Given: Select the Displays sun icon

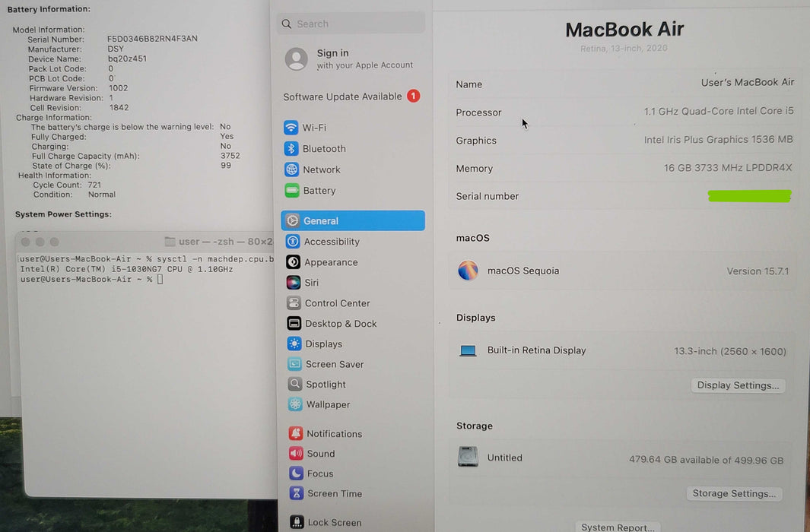Looking at the screenshot, I should coord(294,344).
